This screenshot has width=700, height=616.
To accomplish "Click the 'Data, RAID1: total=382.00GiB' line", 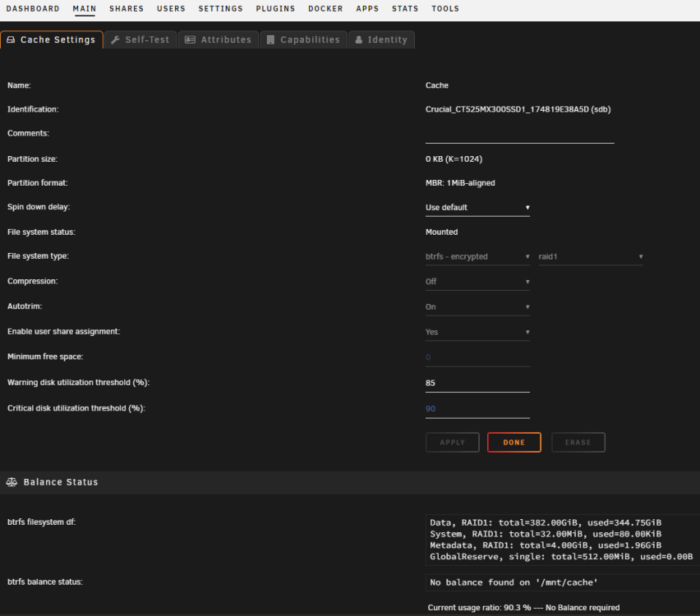I will pyautogui.click(x=546, y=522).
